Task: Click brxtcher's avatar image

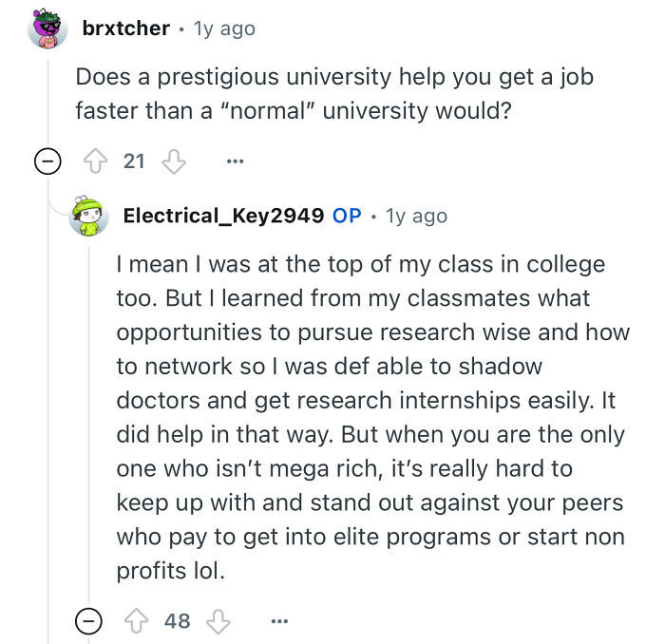Action: pyautogui.click(x=47, y=29)
